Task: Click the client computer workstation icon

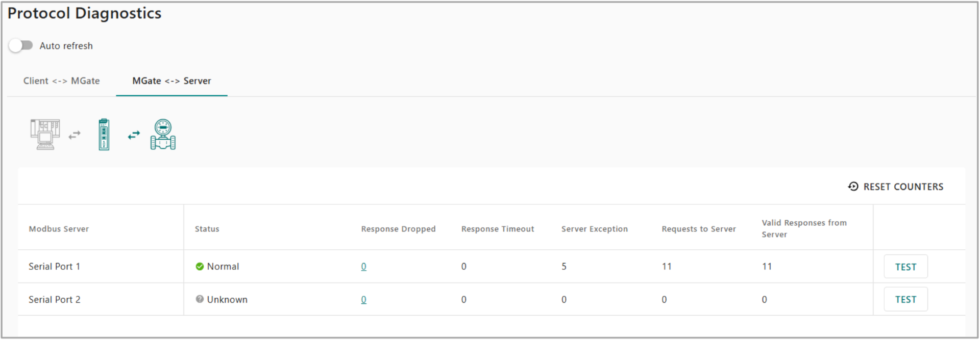Action: pos(45,135)
